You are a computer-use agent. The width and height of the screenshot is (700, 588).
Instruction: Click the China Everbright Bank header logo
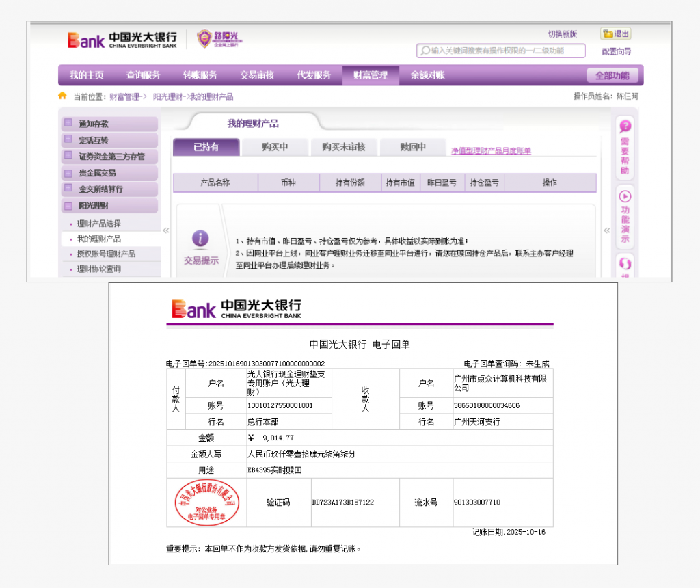point(122,39)
